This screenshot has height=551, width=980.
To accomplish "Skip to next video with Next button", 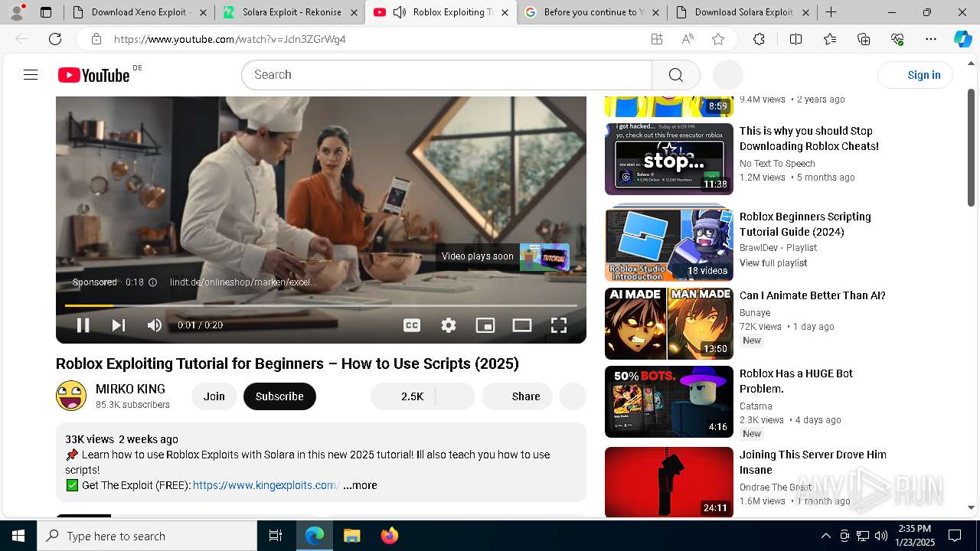I will click(x=119, y=325).
